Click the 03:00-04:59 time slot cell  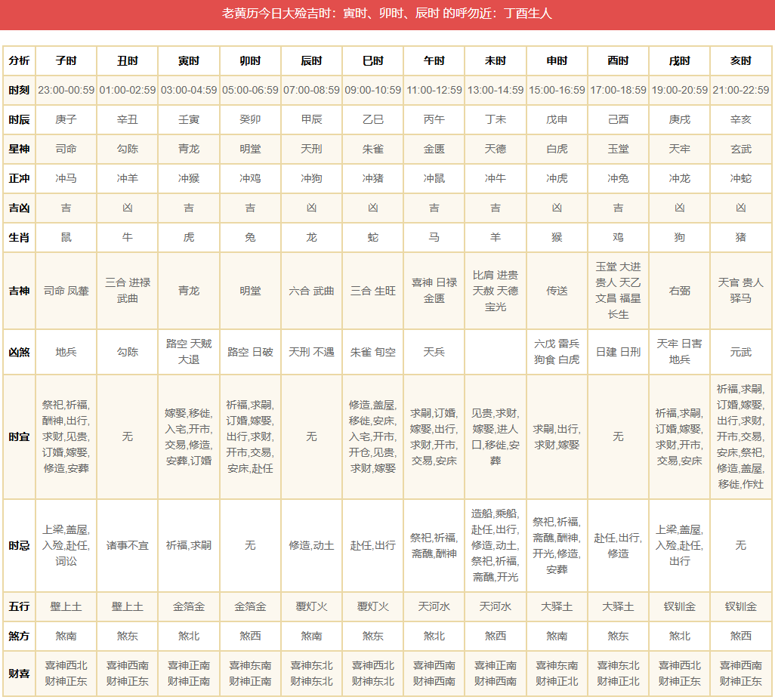coord(189,90)
